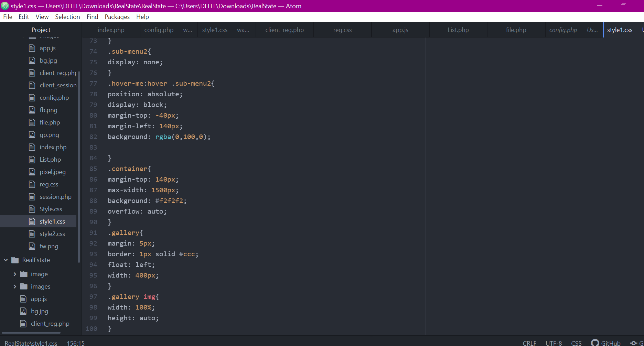Click the file icon of bottom client_reg.php entry
The width and height of the screenshot is (644, 346).
pyautogui.click(x=23, y=324)
